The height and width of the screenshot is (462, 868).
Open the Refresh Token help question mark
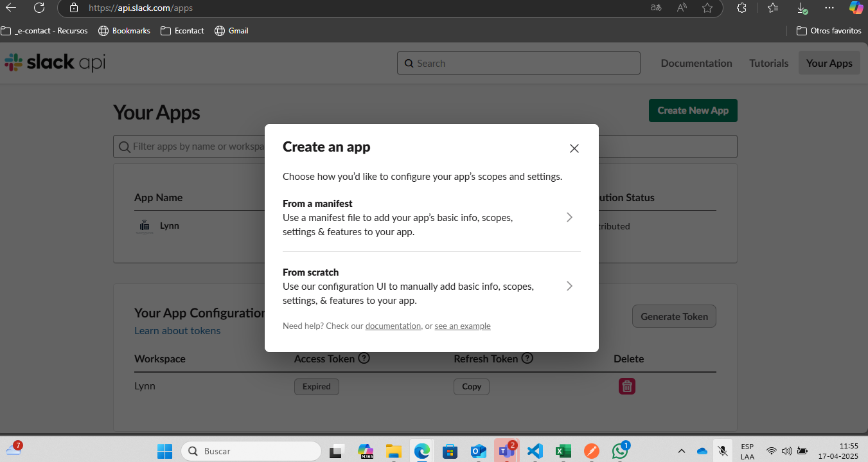click(527, 359)
